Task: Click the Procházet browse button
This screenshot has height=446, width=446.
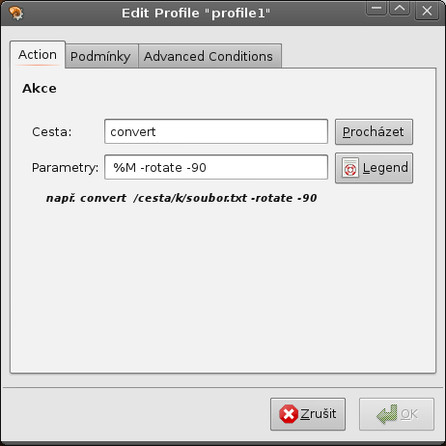Action: coord(374,132)
